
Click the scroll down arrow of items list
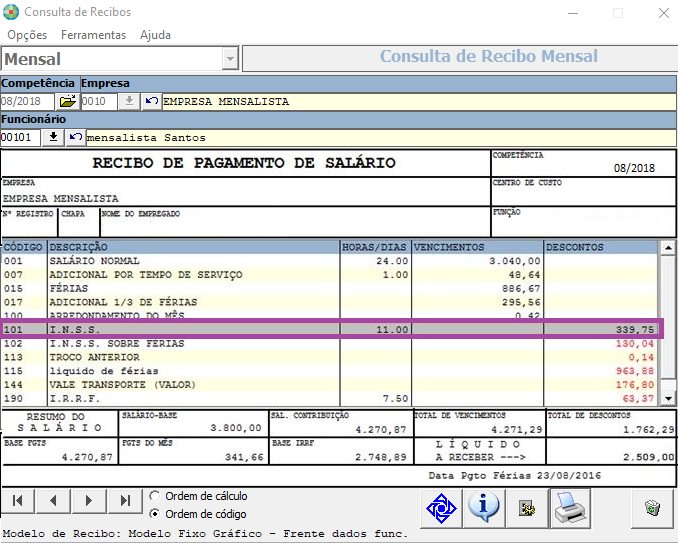pos(668,399)
